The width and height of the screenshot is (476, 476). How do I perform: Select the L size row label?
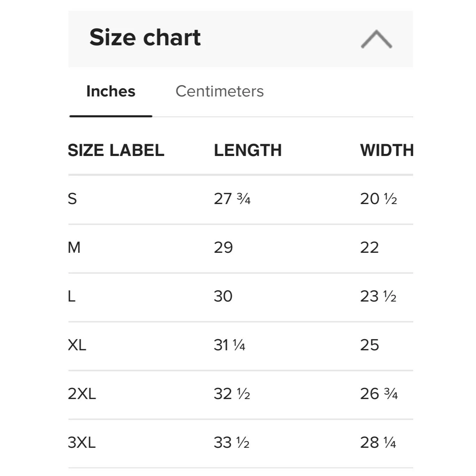72,297
